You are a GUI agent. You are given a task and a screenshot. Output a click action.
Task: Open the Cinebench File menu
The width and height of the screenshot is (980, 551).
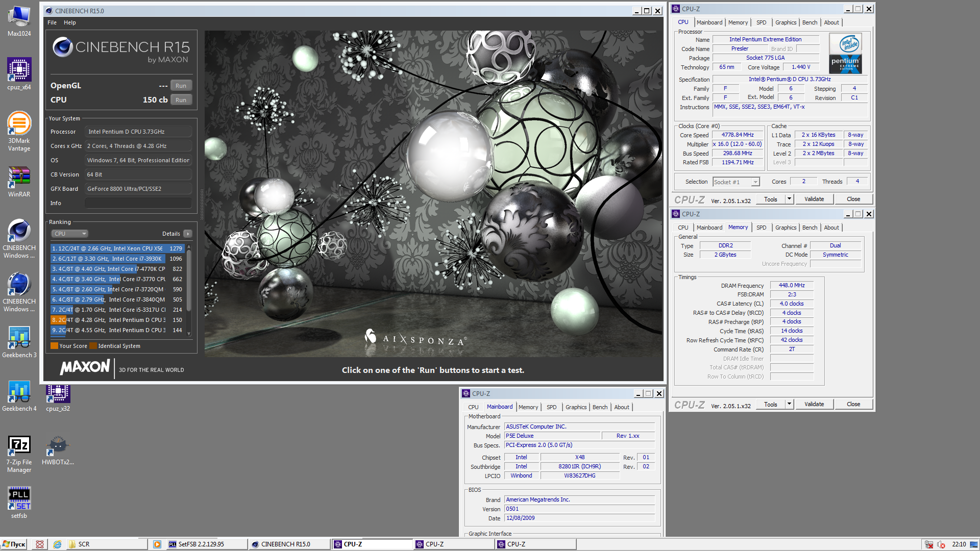(x=52, y=22)
